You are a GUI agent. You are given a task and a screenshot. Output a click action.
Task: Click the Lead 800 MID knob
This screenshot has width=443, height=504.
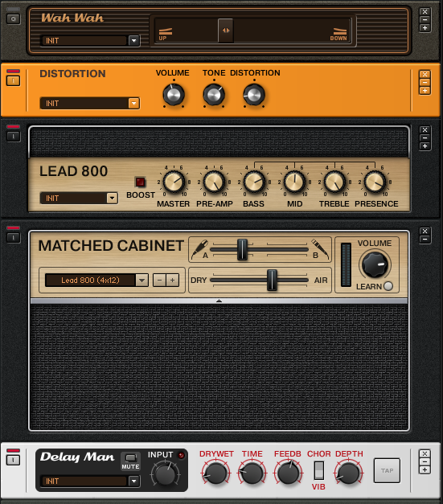[x=294, y=182]
